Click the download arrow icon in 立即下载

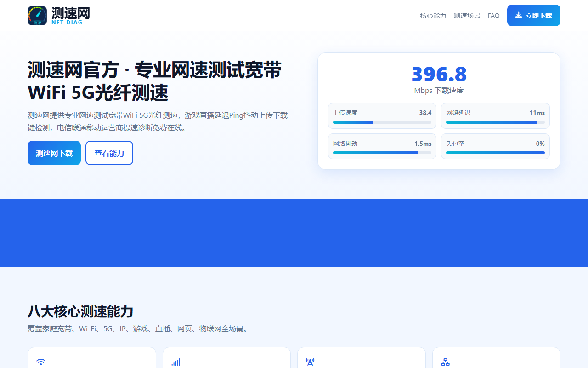[519, 15]
